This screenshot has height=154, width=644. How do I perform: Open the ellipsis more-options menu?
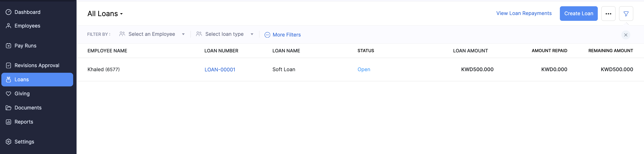608,14
